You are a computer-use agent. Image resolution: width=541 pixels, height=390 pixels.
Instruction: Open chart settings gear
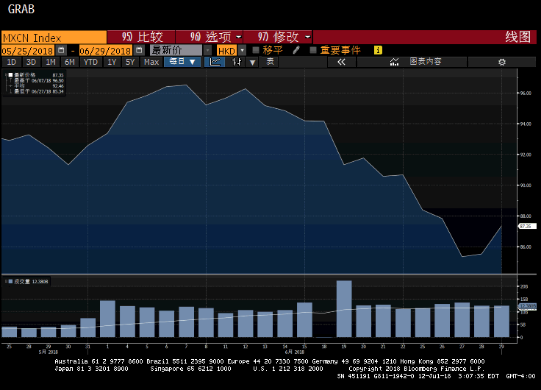502,62
